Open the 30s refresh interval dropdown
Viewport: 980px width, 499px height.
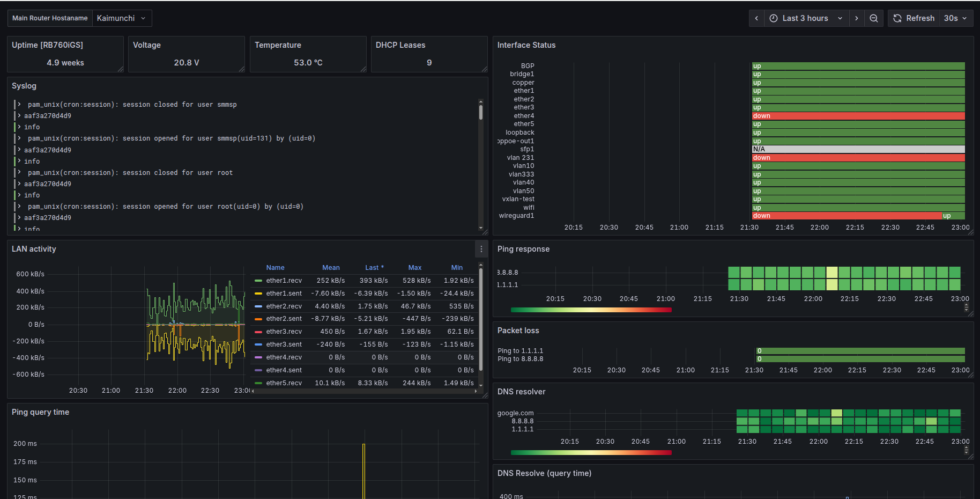[956, 18]
